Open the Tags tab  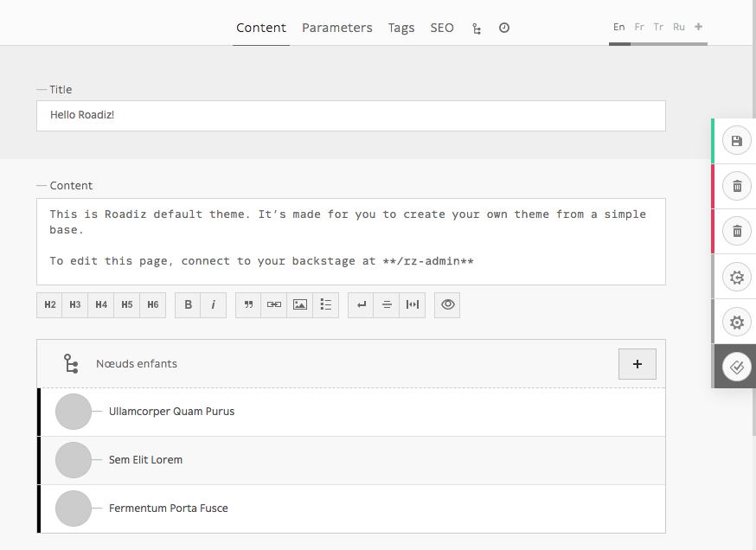click(x=401, y=28)
